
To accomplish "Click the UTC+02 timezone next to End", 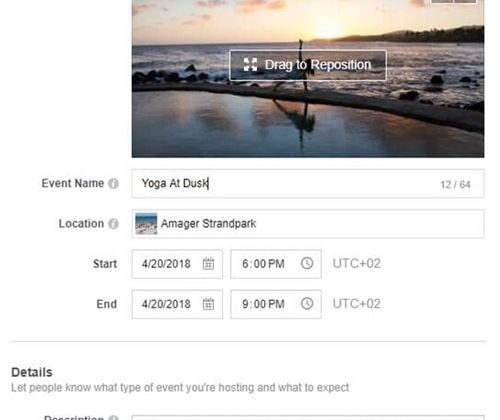I will click(356, 304).
